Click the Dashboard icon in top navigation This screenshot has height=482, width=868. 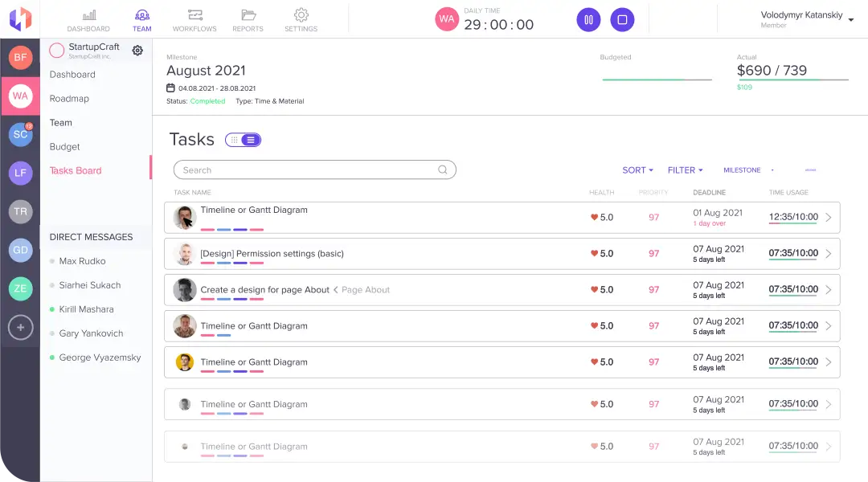(88, 15)
